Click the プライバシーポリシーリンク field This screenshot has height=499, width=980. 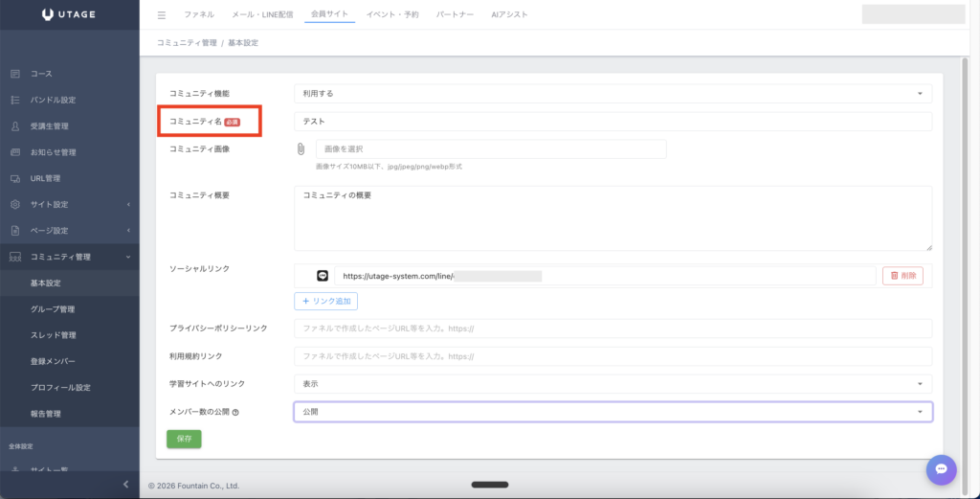point(613,329)
